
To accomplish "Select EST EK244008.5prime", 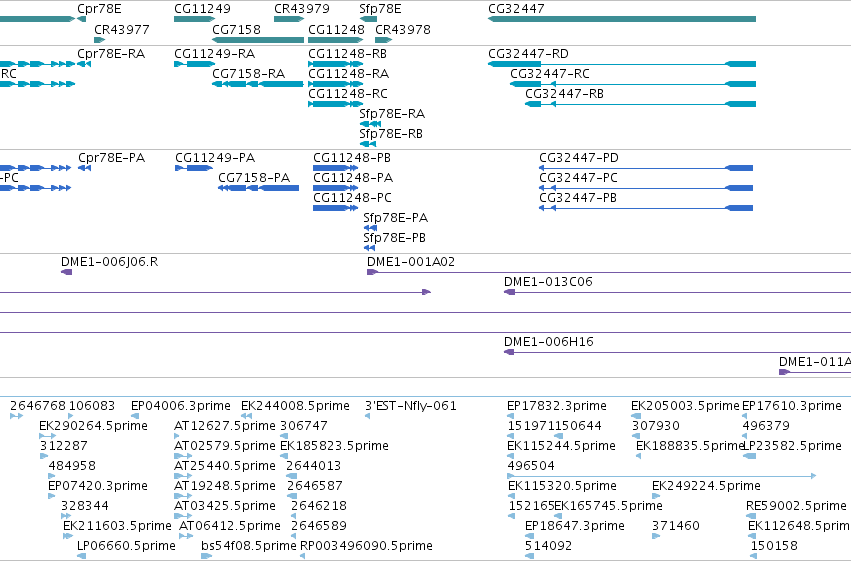I will pyautogui.click(x=295, y=406).
